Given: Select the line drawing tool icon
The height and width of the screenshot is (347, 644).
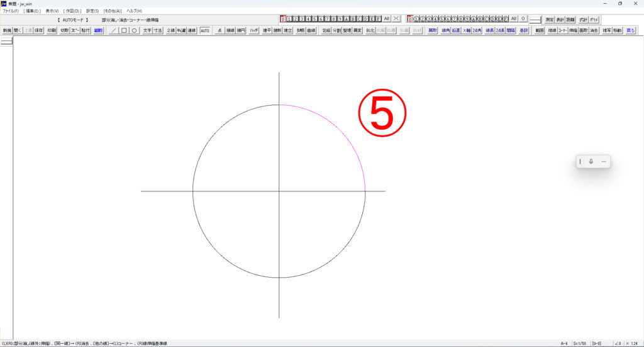Looking at the screenshot, I should pyautogui.click(x=114, y=30).
